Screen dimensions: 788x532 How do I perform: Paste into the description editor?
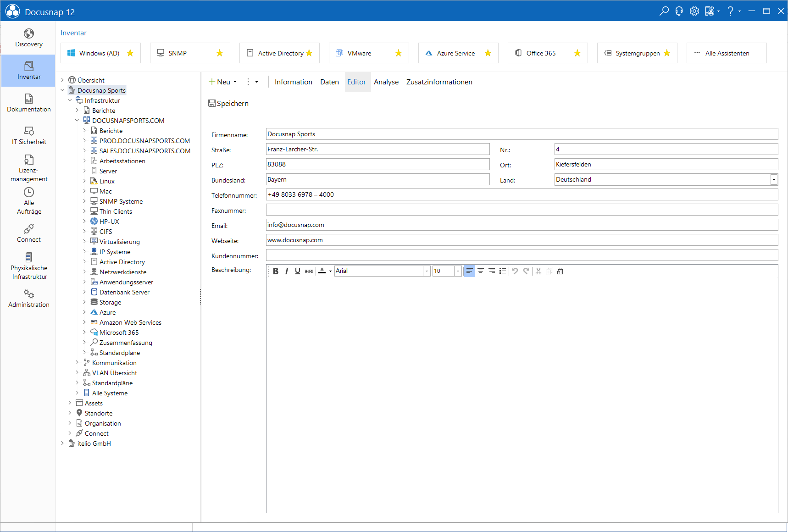(x=560, y=271)
